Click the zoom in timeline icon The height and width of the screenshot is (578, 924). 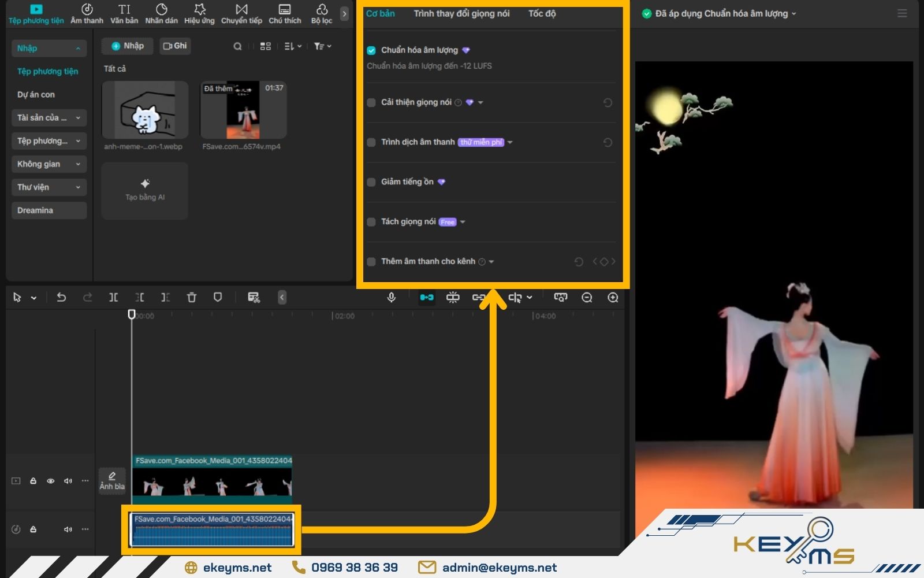[x=613, y=297]
